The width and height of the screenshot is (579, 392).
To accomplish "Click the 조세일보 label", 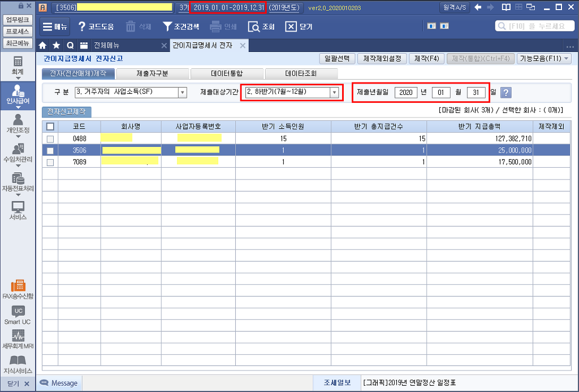I will pos(337,383).
